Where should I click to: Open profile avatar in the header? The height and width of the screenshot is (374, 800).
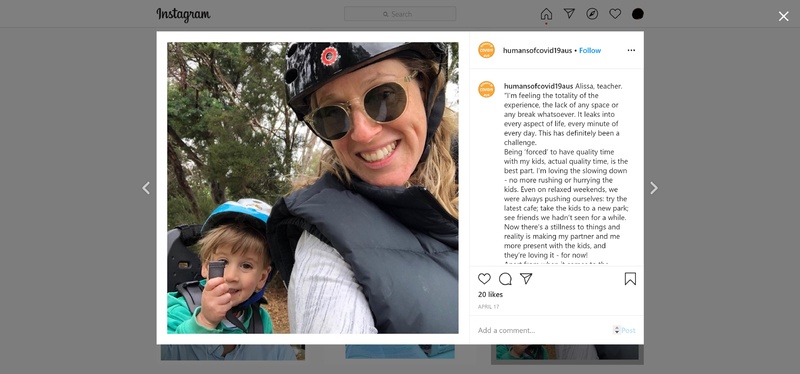638,14
